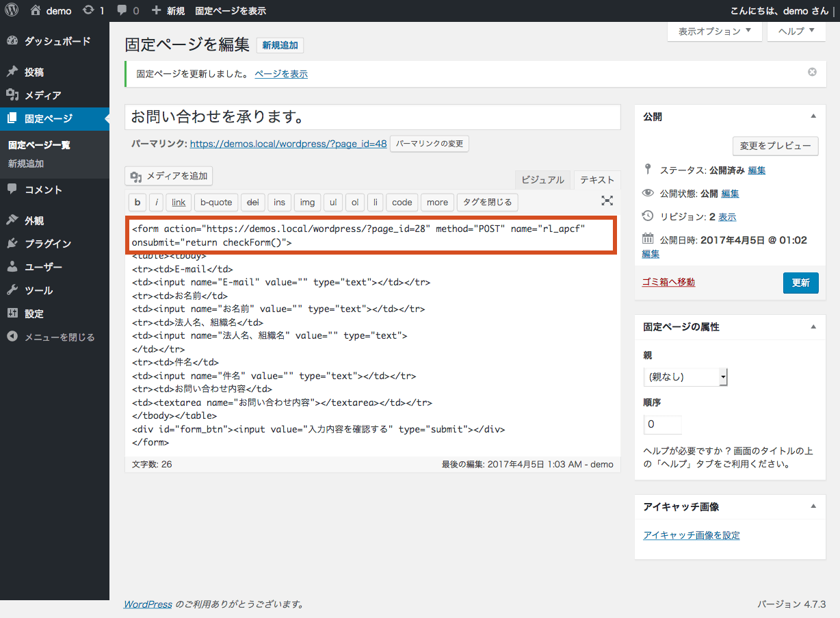Click the i italic quicktag button
Viewport: 840px width, 618px height.
pyautogui.click(x=157, y=202)
